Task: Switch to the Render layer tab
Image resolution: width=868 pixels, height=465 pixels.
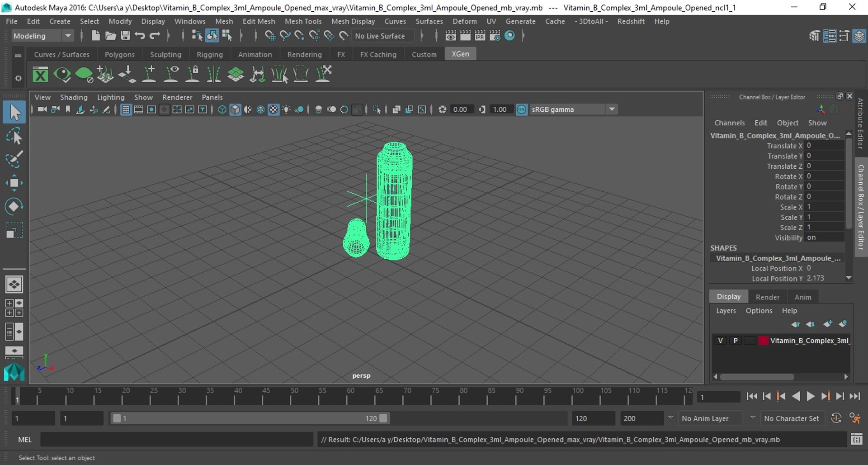Action: coord(767,297)
